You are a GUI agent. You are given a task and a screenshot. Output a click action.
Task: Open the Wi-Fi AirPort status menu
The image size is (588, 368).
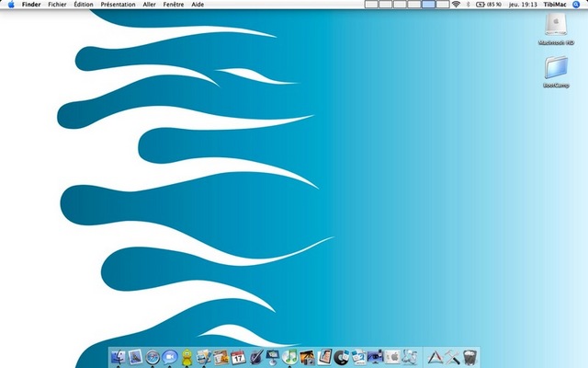click(x=456, y=5)
